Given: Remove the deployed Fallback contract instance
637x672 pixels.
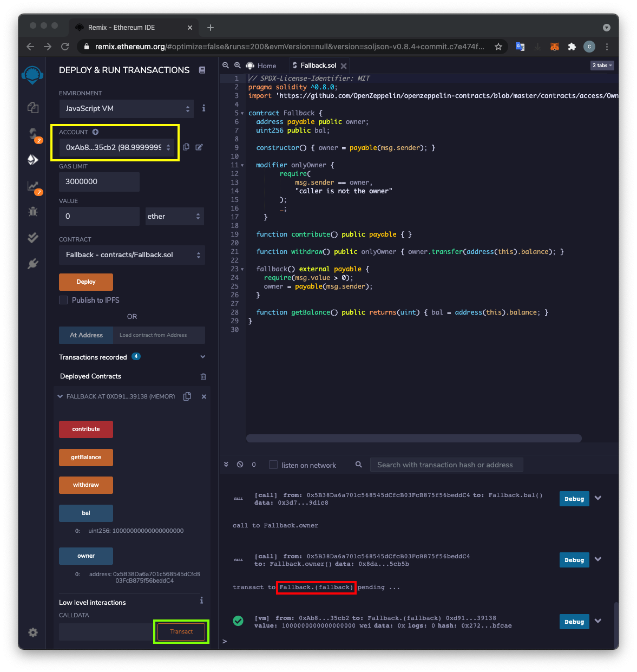Looking at the screenshot, I should tap(204, 397).
